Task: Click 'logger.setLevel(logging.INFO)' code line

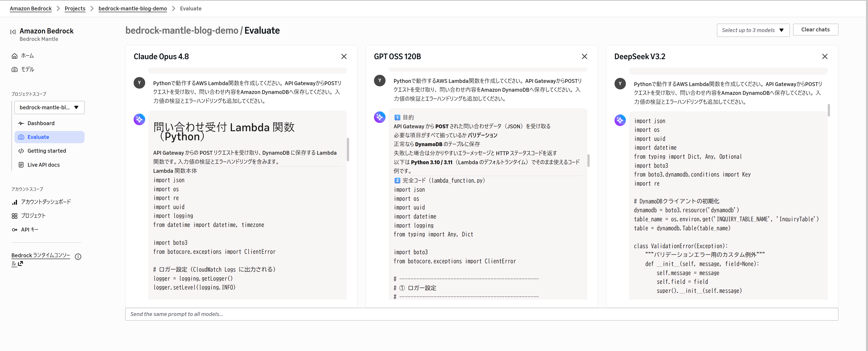Action: point(194,287)
